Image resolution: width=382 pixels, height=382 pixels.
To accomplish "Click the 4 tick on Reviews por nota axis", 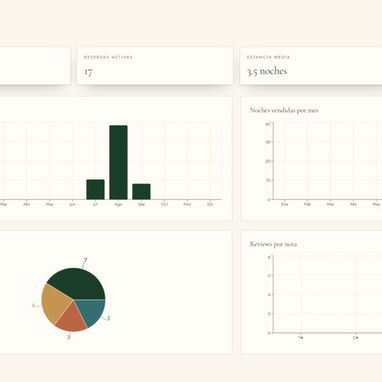I will [x=269, y=295].
